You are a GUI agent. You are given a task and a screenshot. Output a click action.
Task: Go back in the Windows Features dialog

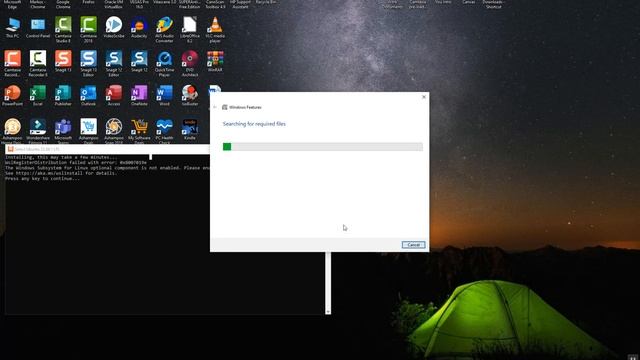[215, 107]
